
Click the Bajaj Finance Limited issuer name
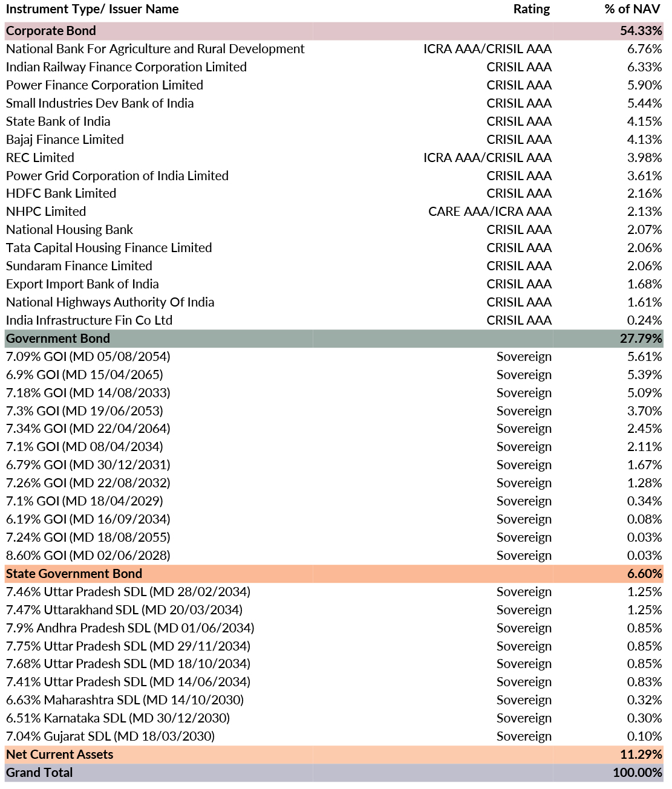coord(65,140)
